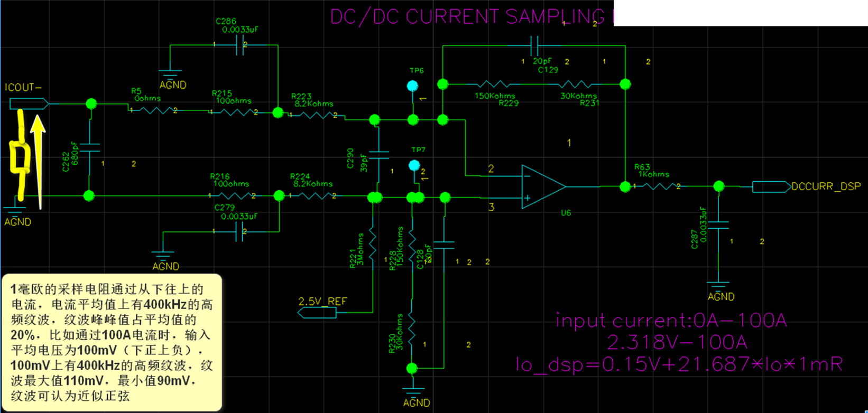Click the '150Kohms' value label of R229
The height and width of the screenshot is (413, 868).
pos(495,96)
